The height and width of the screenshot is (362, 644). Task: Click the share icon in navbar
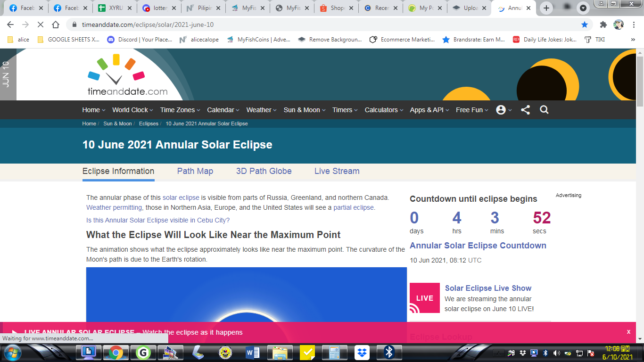(x=525, y=110)
